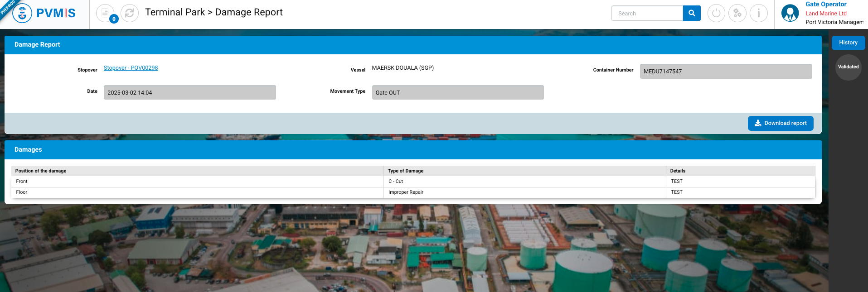
Task: Click the Gate Operator user avatar
Action: click(x=790, y=13)
